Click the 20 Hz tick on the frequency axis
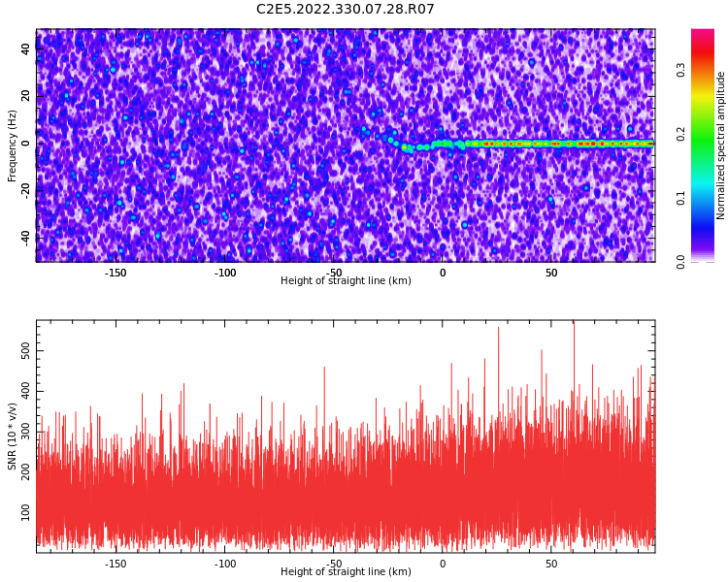The image size is (728, 582). [25, 97]
